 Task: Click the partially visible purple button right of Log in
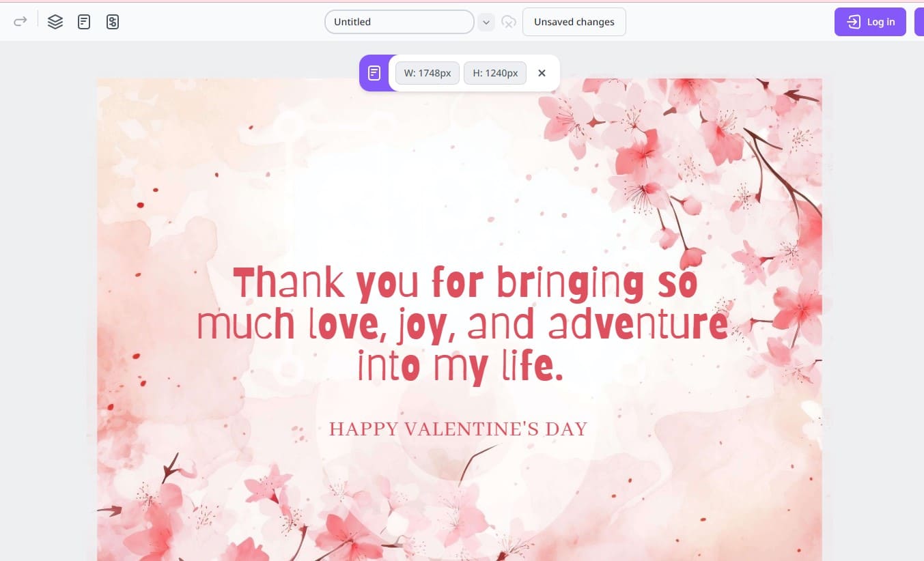pos(919,22)
